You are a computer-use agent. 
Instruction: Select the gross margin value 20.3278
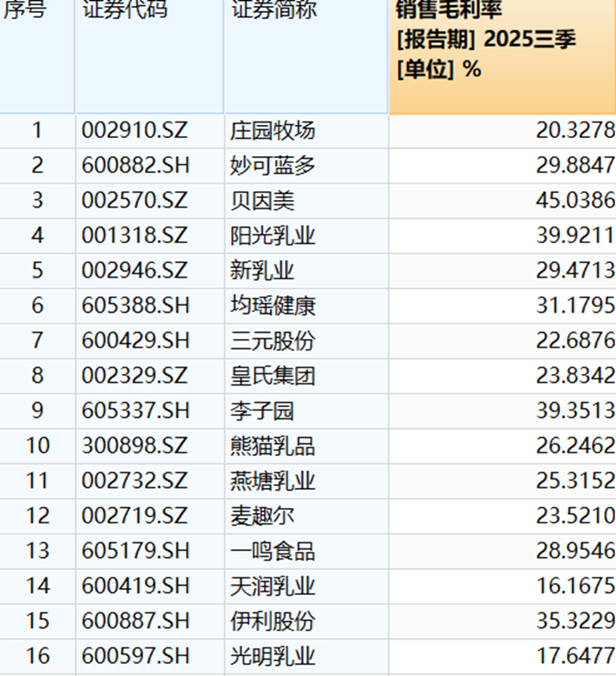[x=576, y=130]
